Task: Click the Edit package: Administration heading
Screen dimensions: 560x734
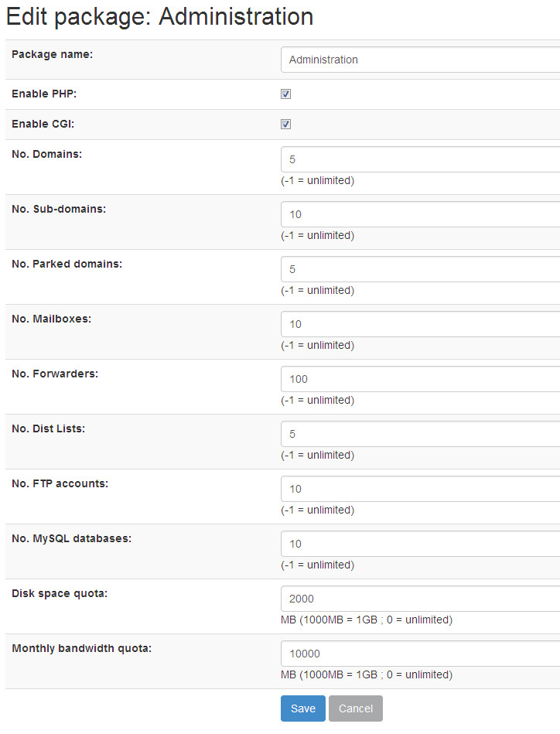Action: (x=159, y=17)
